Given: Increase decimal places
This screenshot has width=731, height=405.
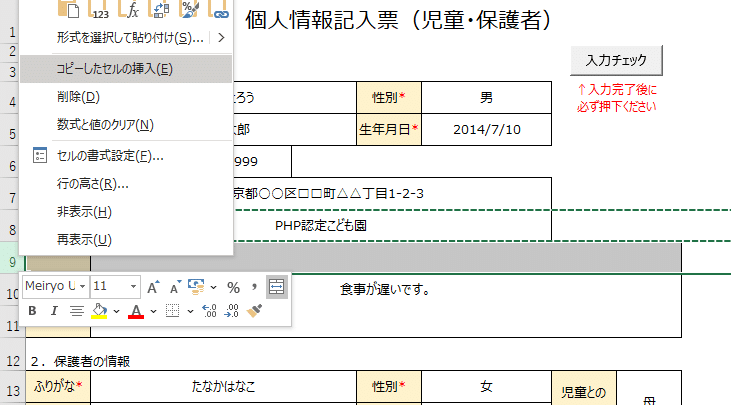Looking at the screenshot, I should [x=209, y=311].
